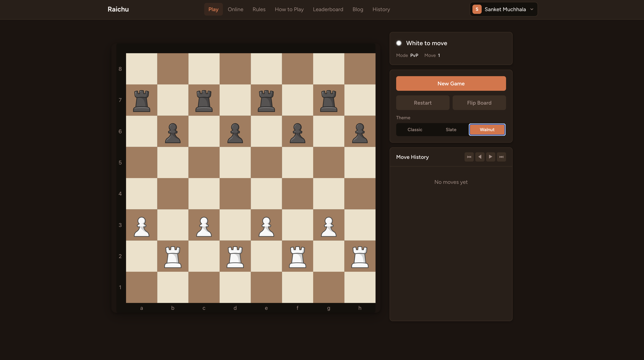The image size is (644, 360).
Task: View the Leaderboard page
Action: coord(328,9)
